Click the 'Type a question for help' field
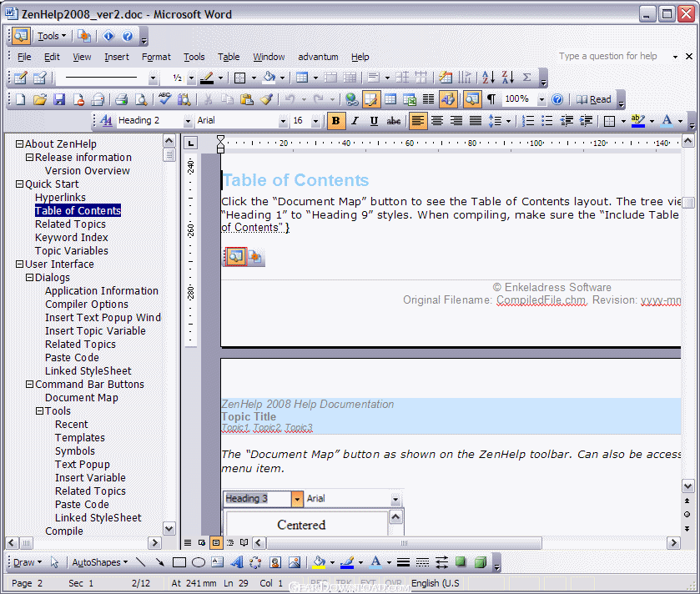Image resolution: width=700 pixels, height=594 pixels. (x=609, y=57)
